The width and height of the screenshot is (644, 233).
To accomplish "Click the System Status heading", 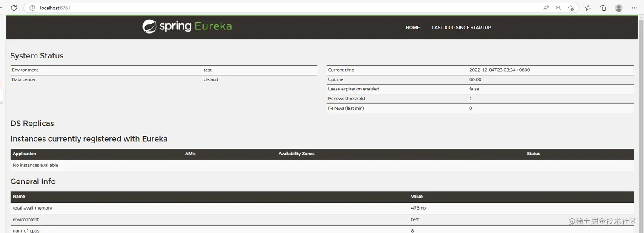I will click(x=37, y=56).
